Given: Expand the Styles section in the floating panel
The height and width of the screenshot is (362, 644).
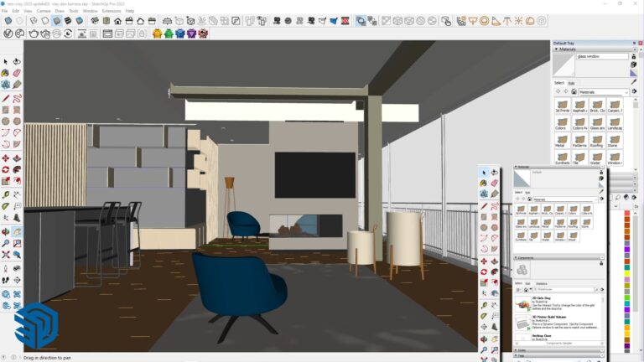Looking at the screenshot, I should click(x=558, y=350).
